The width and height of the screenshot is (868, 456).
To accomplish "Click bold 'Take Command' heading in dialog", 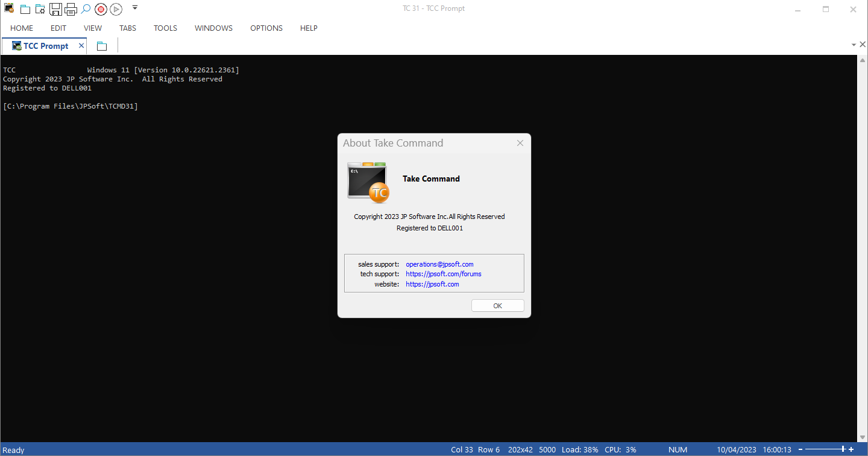I will [x=431, y=179].
